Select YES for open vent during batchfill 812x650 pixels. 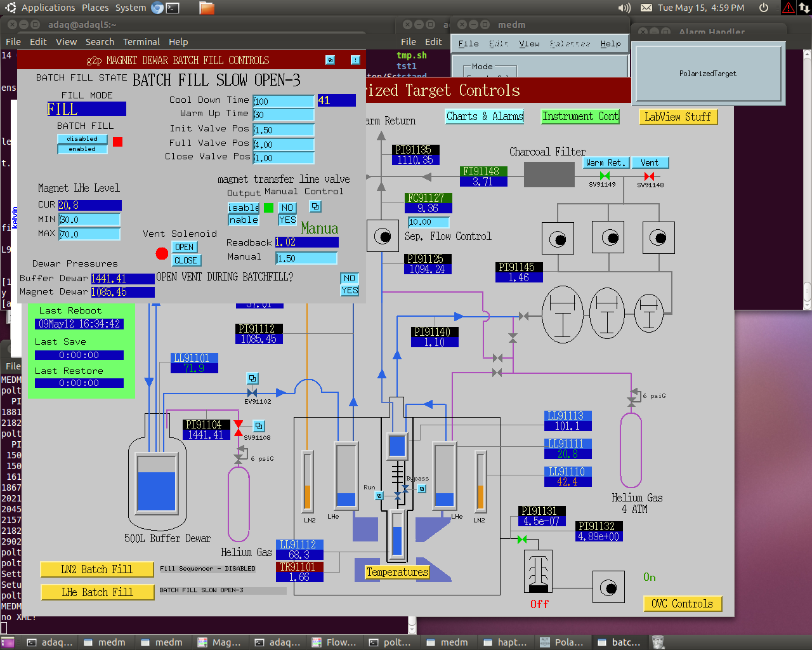pyautogui.click(x=350, y=290)
